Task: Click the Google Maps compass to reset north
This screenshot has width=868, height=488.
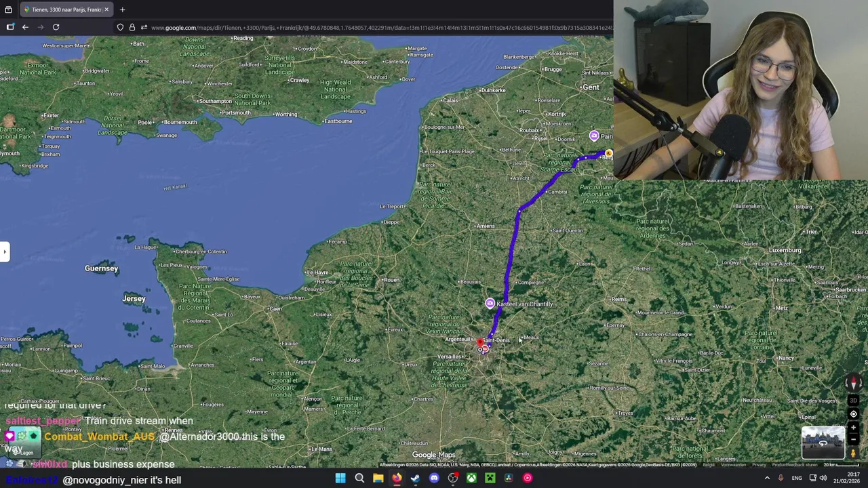Action: [x=854, y=384]
